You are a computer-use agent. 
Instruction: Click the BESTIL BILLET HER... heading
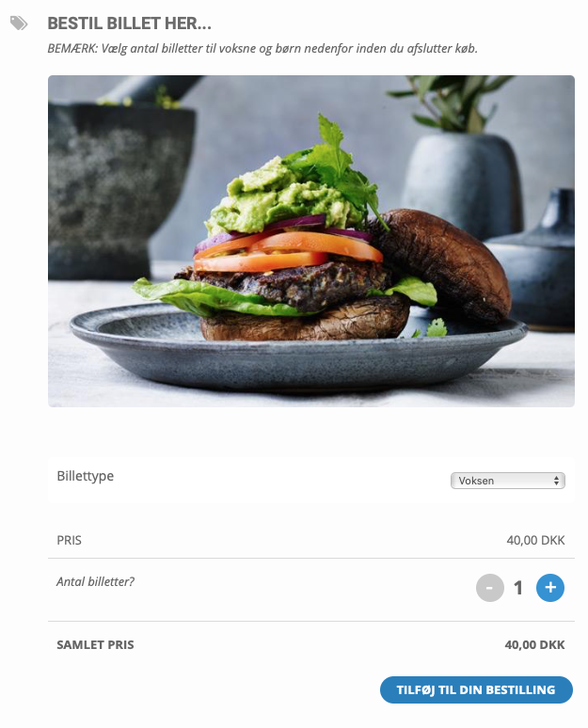click(x=129, y=24)
